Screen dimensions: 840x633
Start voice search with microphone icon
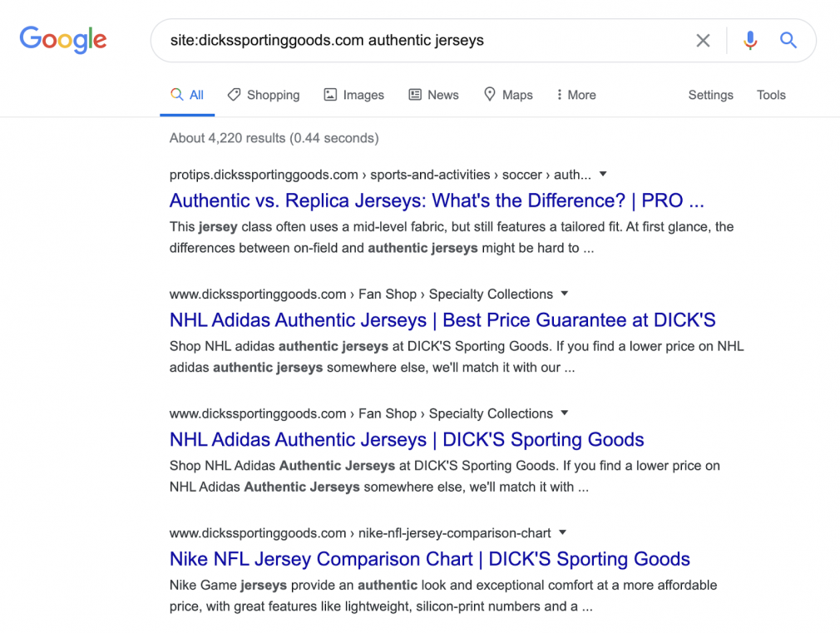click(x=750, y=41)
